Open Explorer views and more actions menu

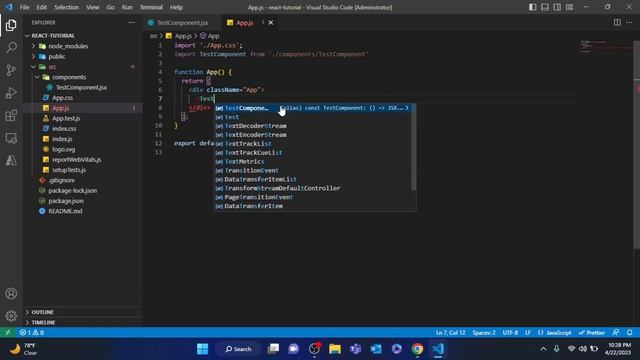coord(131,22)
